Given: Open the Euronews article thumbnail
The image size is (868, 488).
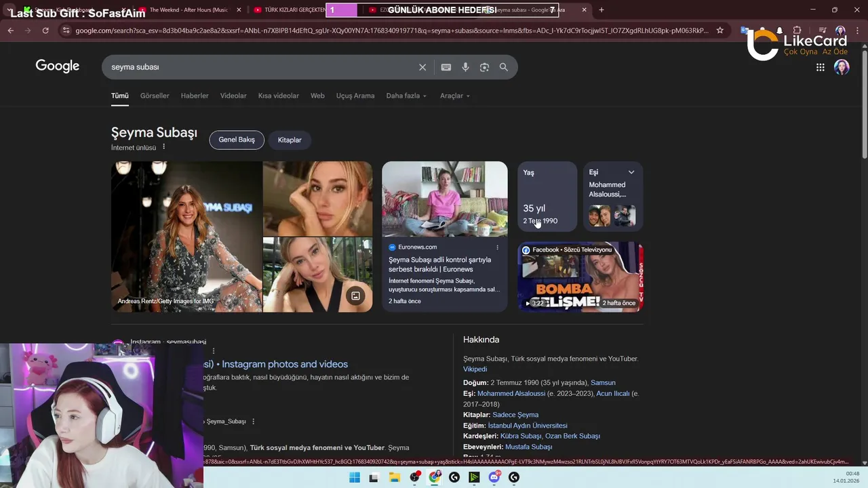Looking at the screenshot, I should point(445,199).
